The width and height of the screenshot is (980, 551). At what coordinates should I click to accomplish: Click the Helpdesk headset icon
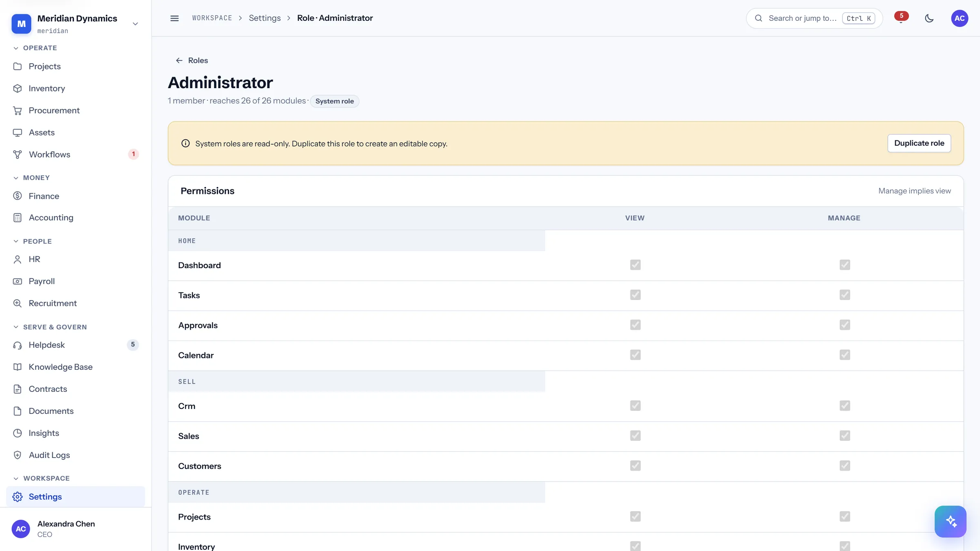click(x=18, y=345)
